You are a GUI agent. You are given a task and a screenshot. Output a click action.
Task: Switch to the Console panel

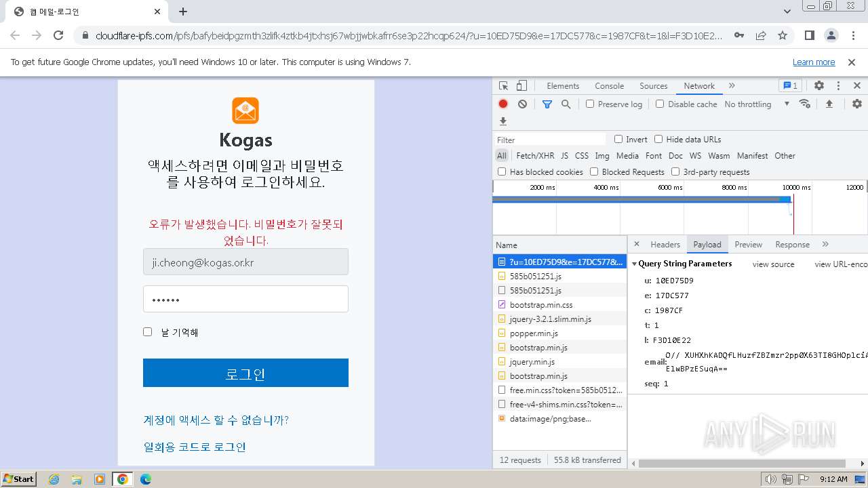tap(609, 86)
